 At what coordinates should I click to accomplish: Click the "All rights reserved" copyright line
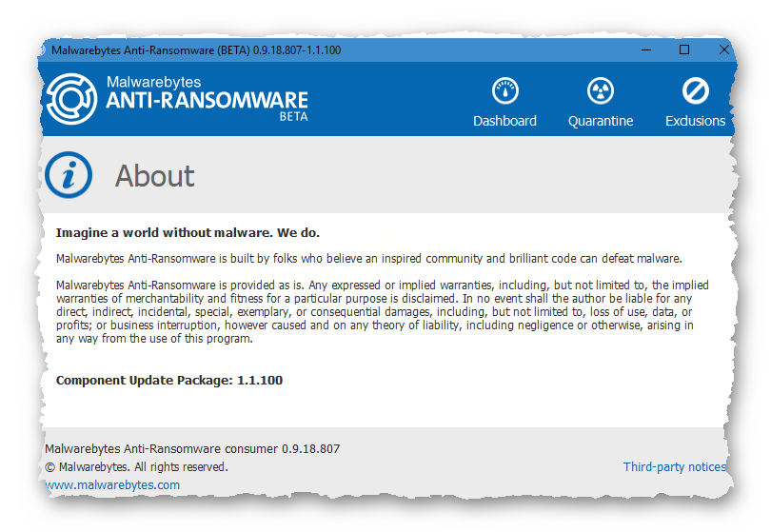pos(137,466)
